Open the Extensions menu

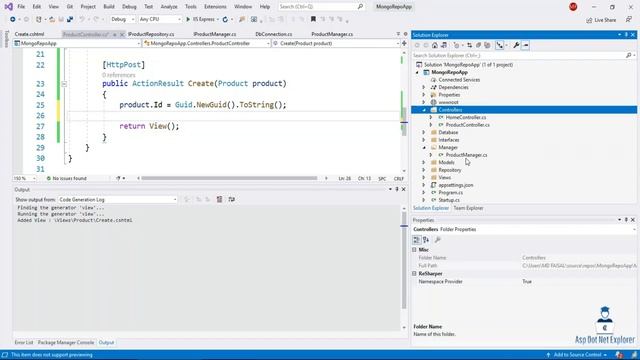click(215, 7)
